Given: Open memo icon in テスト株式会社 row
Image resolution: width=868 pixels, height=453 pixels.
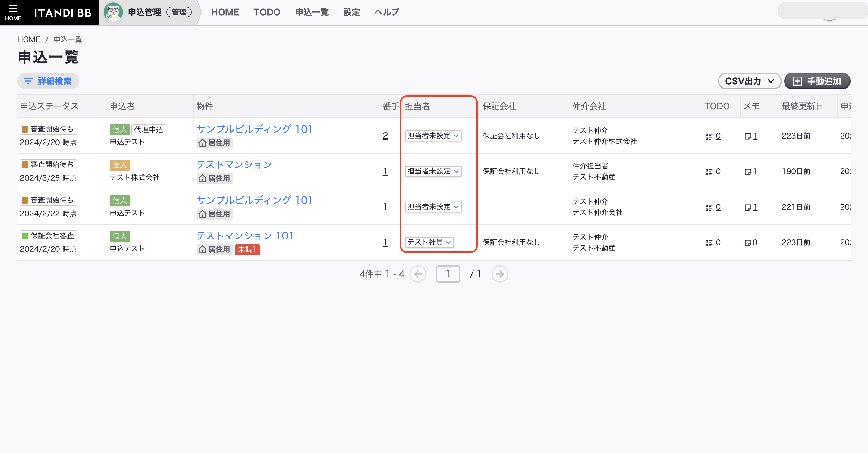Looking at the screenshot, I should tap(748, 172).
